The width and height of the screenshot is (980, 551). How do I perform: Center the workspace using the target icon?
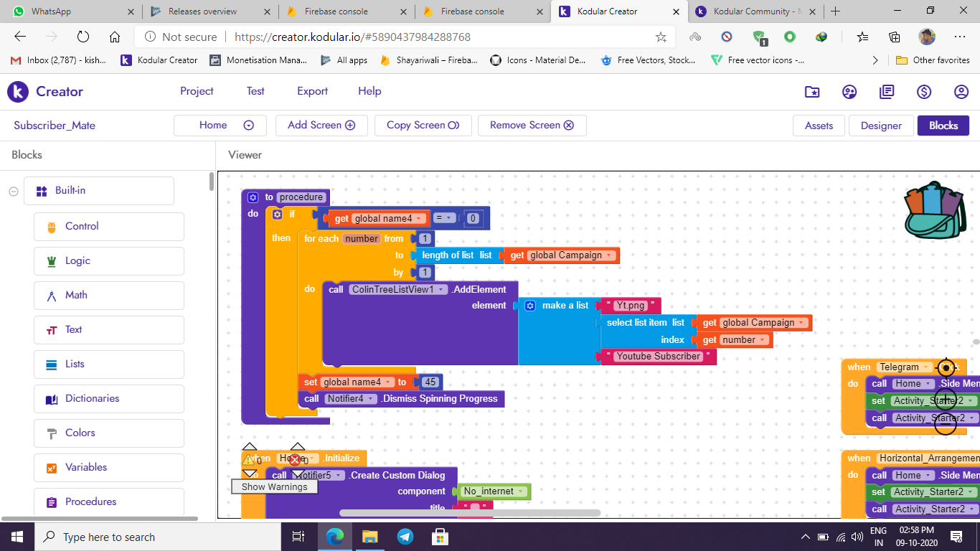(x=946, y=368)
